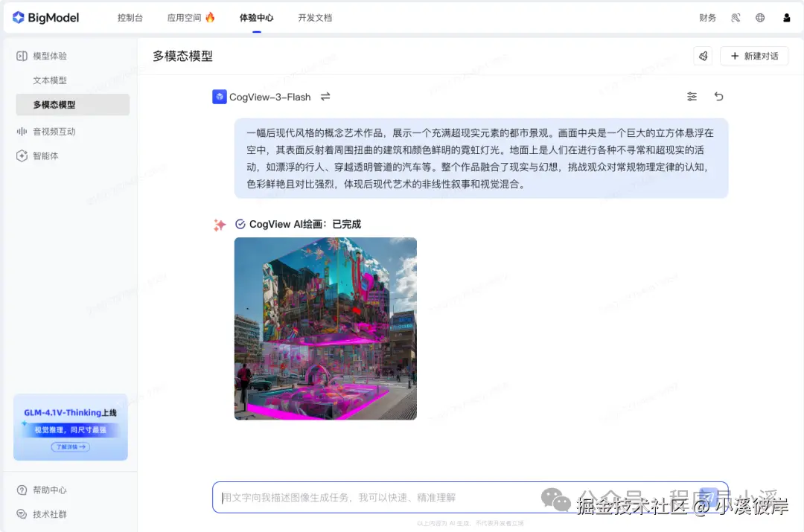Open 开发文档 from the top navigation

(314, 17)
